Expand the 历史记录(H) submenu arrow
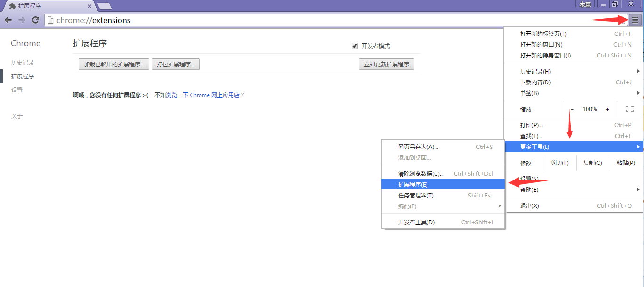Viewport: 644px width, 287px height. (x=638, y=71)
